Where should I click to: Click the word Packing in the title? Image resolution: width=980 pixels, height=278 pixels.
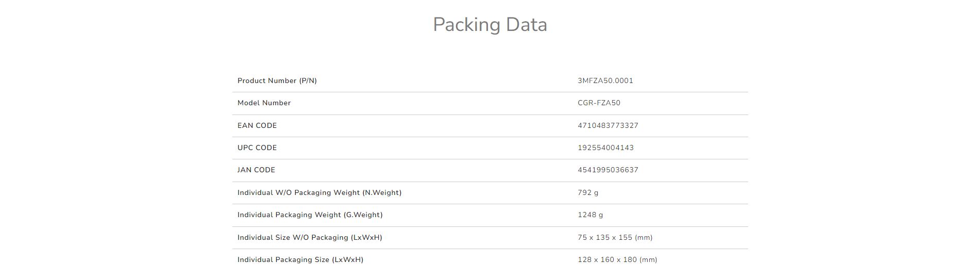(x=466, y=25)
